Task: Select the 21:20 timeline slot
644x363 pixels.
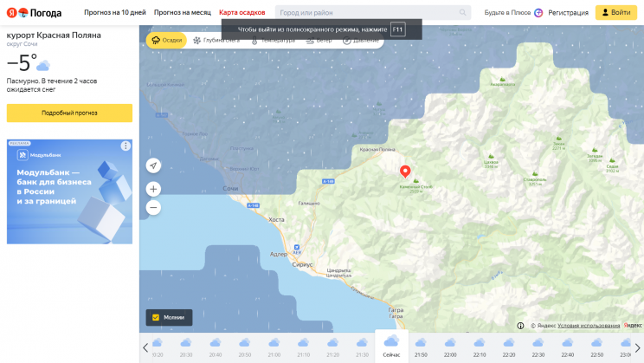Action: (332, 347)
